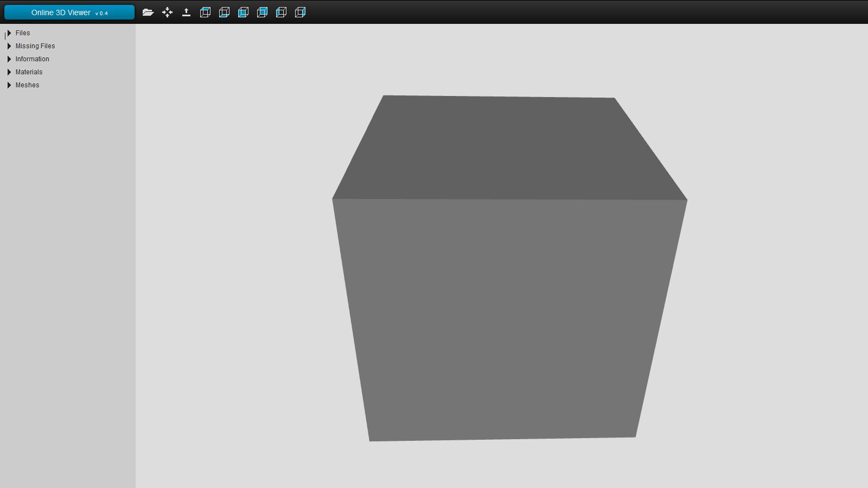The width and height of the screenshot is (868, 488).
Task: Click the Missing Files label text
Action: 35,46
